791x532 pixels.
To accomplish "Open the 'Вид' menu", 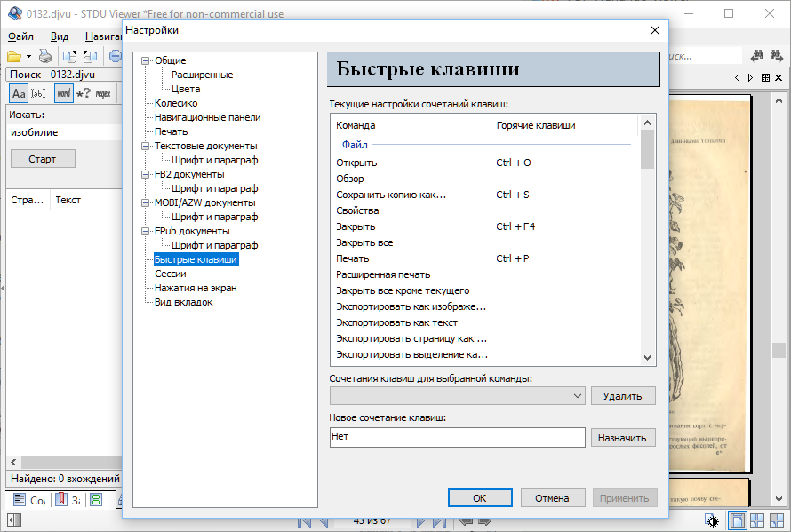I will [x=59, y=36].
